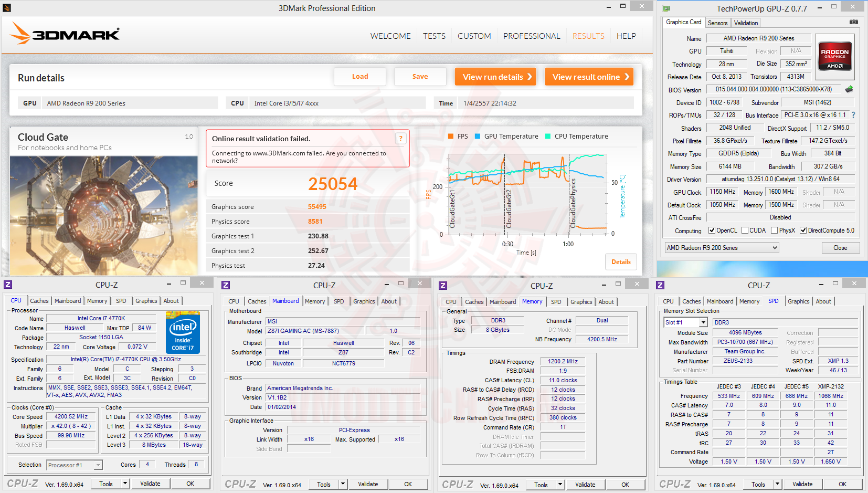The height and width of the screenshot is (493, 868).
Task: Expand the Tools arrow in the CPU-Z Memory window
Action: point(560,485)
